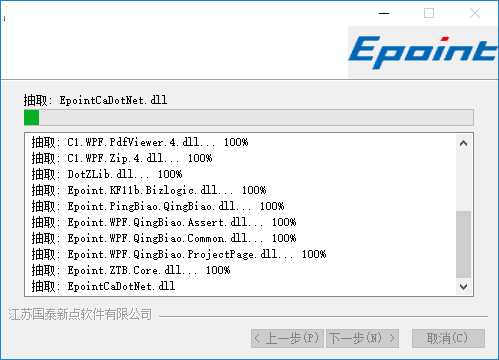Viewport: 499px width, 360px height.
Task: Select the last EpointCaDotNet.dll log line
Action: tap(103, 286)
